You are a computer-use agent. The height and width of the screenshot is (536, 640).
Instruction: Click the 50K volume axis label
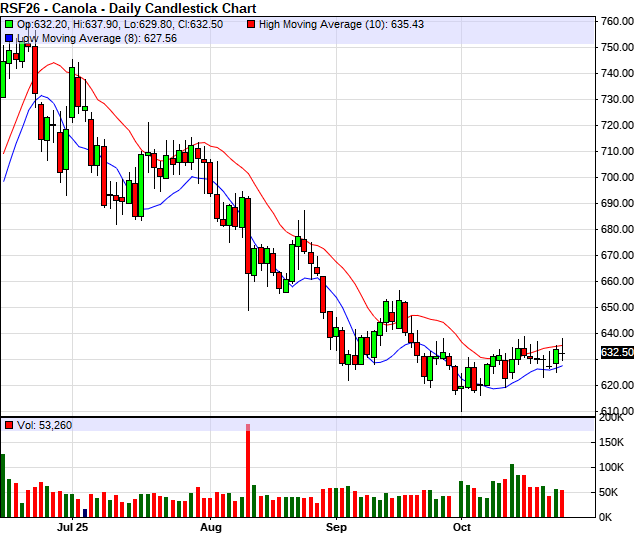tap(613, 492)
